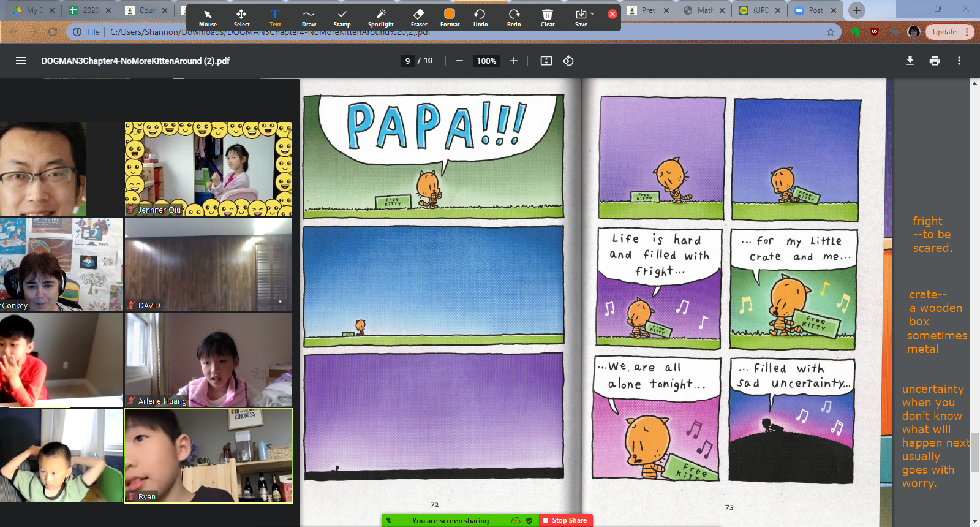Zoom in the PDF with plus button
The image size is (980, 527).
[514, 61]
